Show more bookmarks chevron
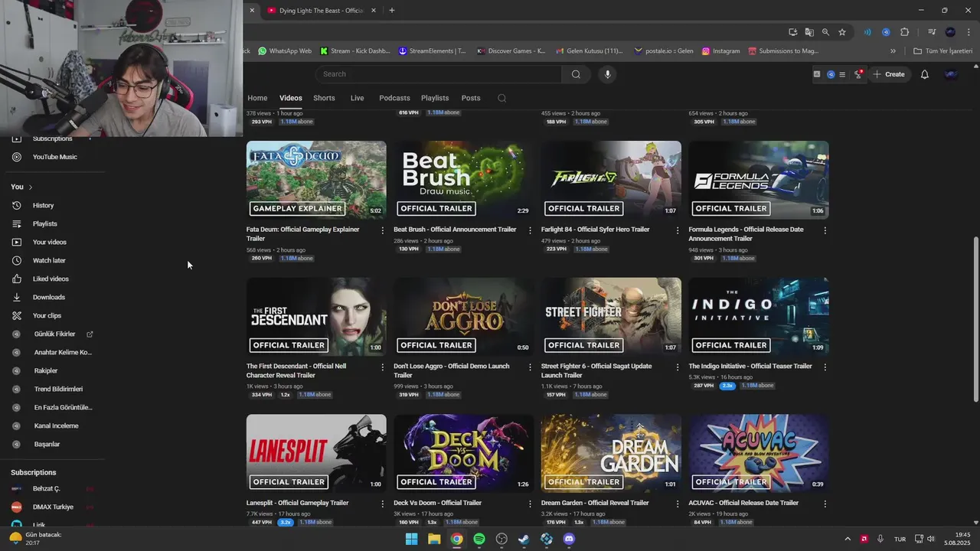Image resolution: width=980 pixels, height=551 pixels. [x=893, y=51]
